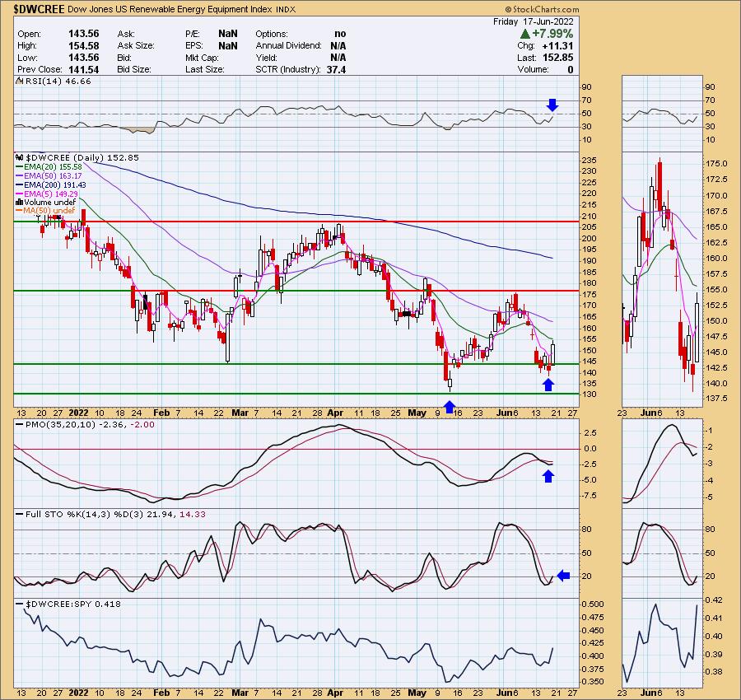Click the blue left arrow in Stochastics panel

pyautogui.click(x=563, y=576)
